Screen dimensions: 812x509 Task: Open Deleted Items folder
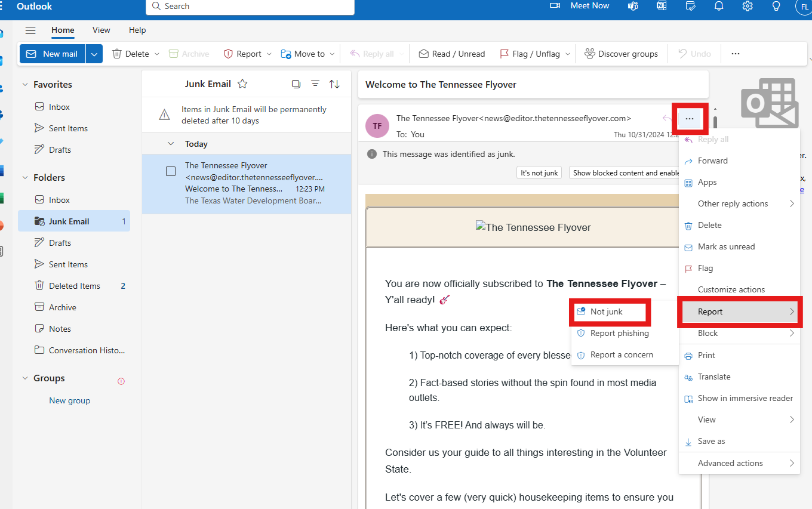[x=74, y=286]
